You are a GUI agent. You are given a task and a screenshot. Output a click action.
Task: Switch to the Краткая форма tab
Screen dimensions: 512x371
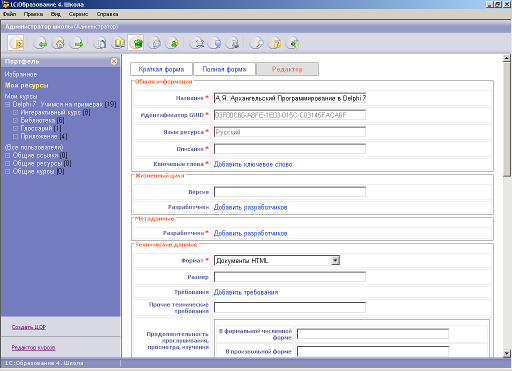(x=161, y=69)
